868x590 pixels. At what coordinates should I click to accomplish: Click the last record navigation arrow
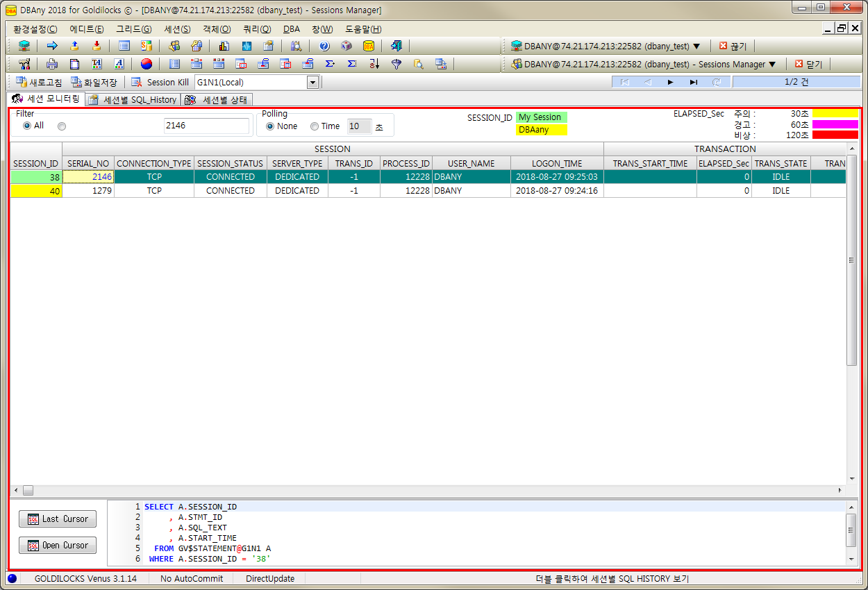click(x=693, y=82)
